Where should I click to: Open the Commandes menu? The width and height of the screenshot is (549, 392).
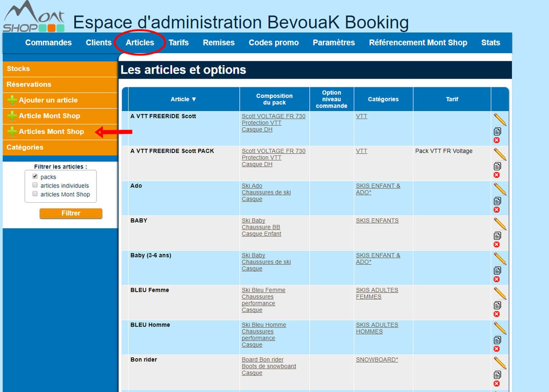[x=48, y=43]
